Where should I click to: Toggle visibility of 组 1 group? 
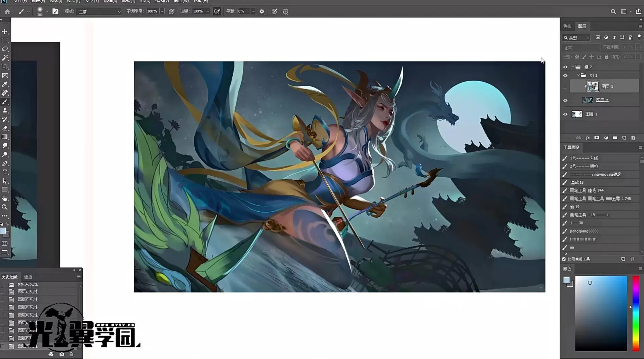pyautogui.click(x=565, y=75)
